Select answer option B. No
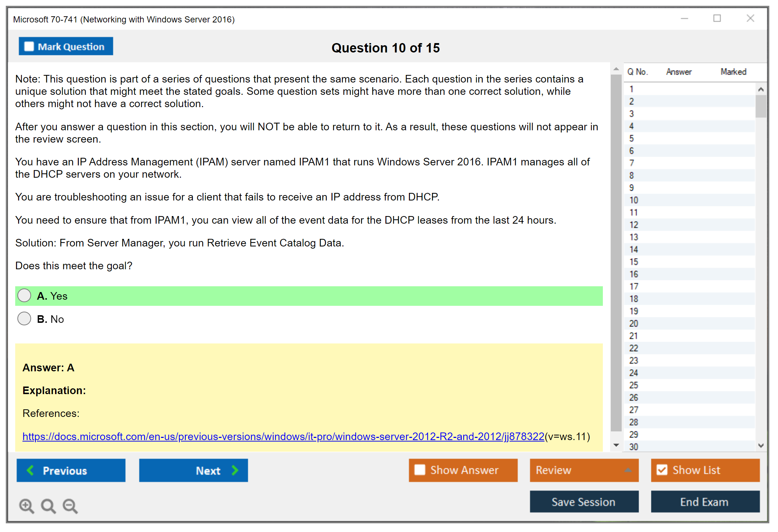Image resolution: width=778 pixels, height=532 pixels. [x=25, y=319]
